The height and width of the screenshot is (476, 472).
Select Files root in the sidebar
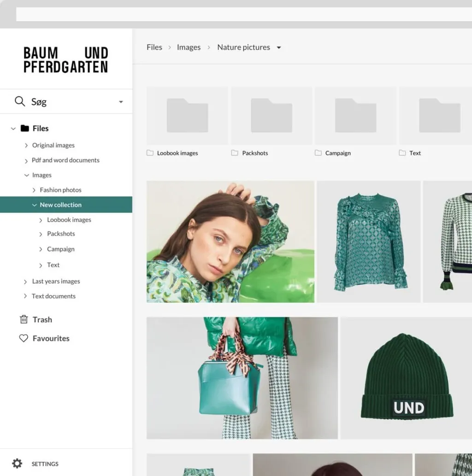pos(41,129)
